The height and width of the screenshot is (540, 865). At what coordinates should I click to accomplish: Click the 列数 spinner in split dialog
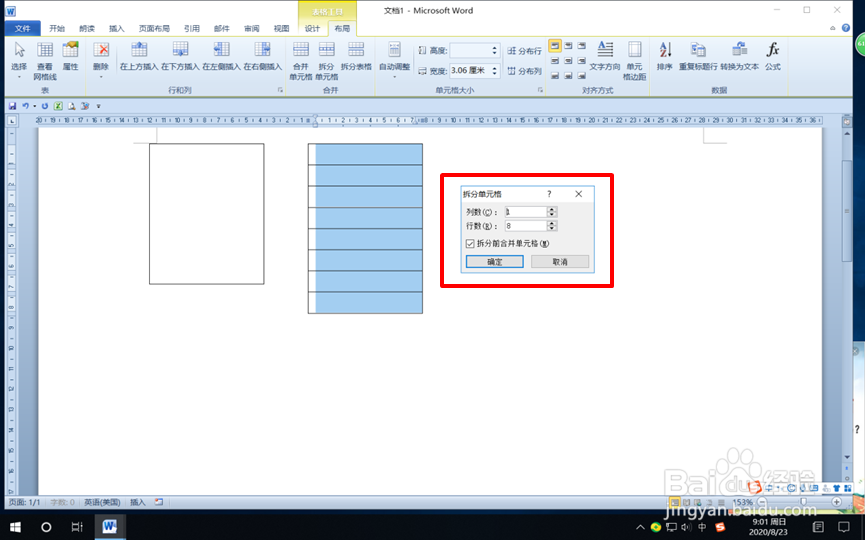point(552,212)
